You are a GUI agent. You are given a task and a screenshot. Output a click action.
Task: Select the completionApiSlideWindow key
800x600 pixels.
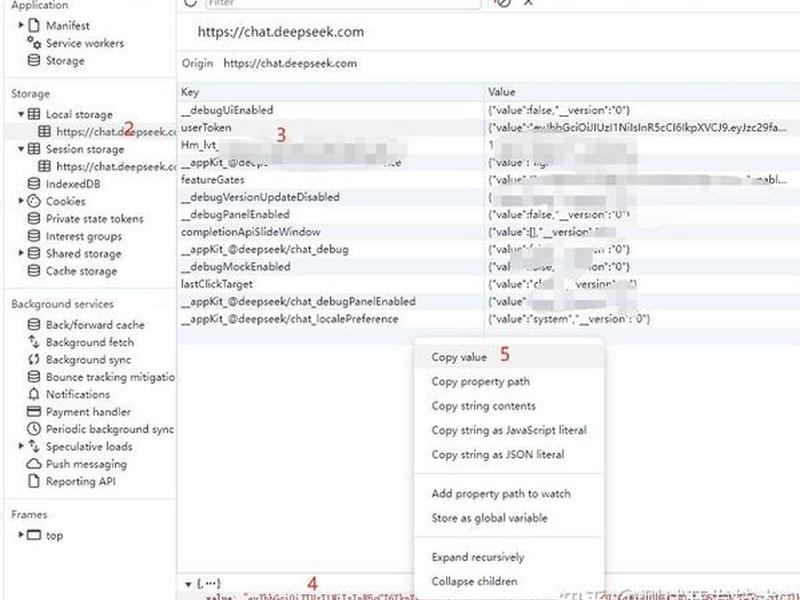click(x=251, y=232)
